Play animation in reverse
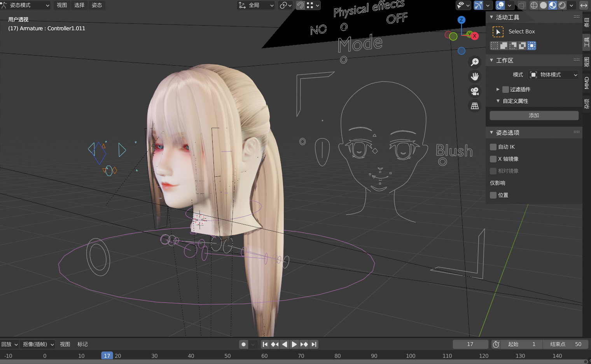The height and width of the screenshot is (364, 591). click(285, 344)
